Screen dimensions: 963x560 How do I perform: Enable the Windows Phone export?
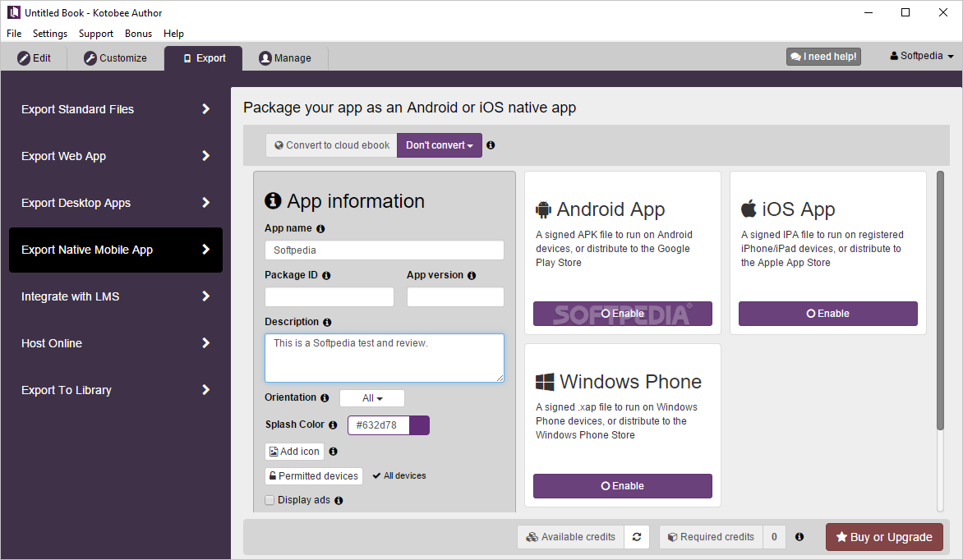click(x=623, y=486)
